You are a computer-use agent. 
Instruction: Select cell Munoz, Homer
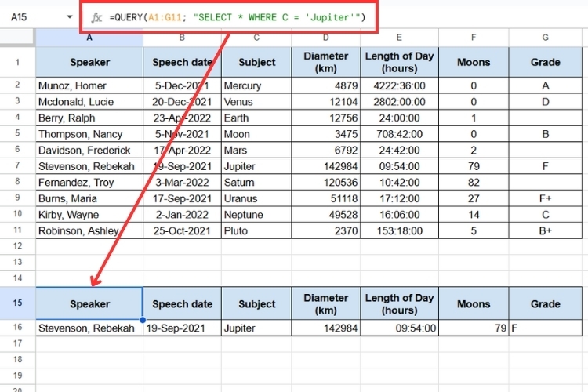(x=89, y=85)
